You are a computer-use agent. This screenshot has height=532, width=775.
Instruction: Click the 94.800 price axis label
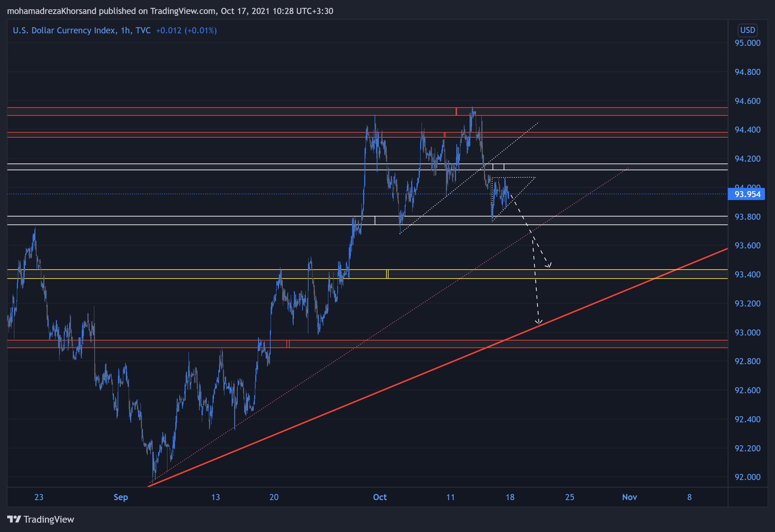(x=747, y=72)
